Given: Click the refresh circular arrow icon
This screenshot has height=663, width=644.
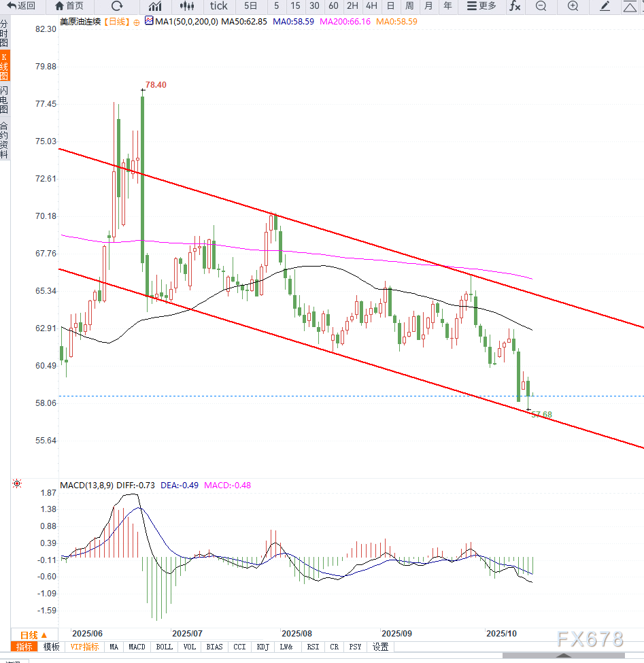Looking at the screenshot, I should coord(116,6).
